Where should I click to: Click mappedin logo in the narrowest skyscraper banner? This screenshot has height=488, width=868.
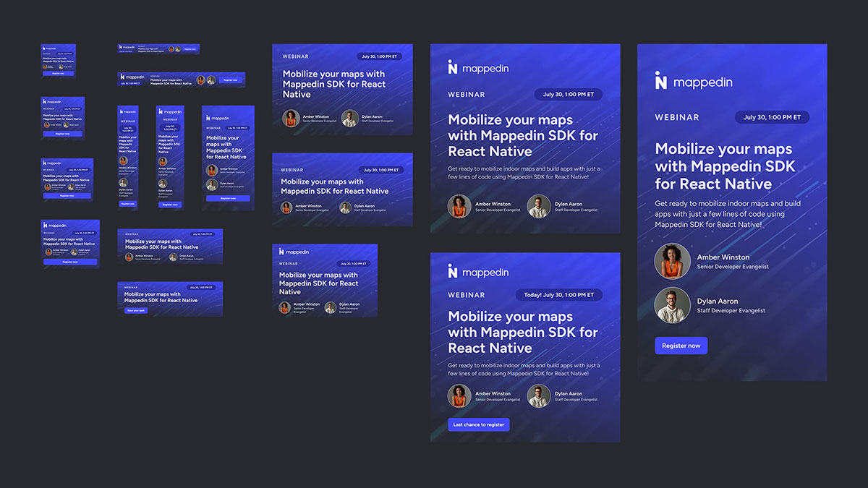(128, 112)
